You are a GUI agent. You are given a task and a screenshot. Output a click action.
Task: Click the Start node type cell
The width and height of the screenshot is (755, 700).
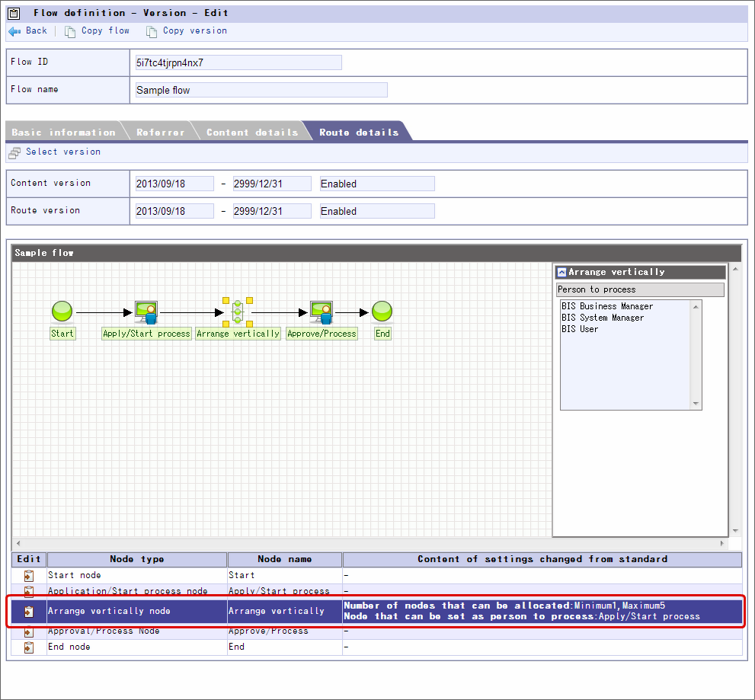[137, 575]
